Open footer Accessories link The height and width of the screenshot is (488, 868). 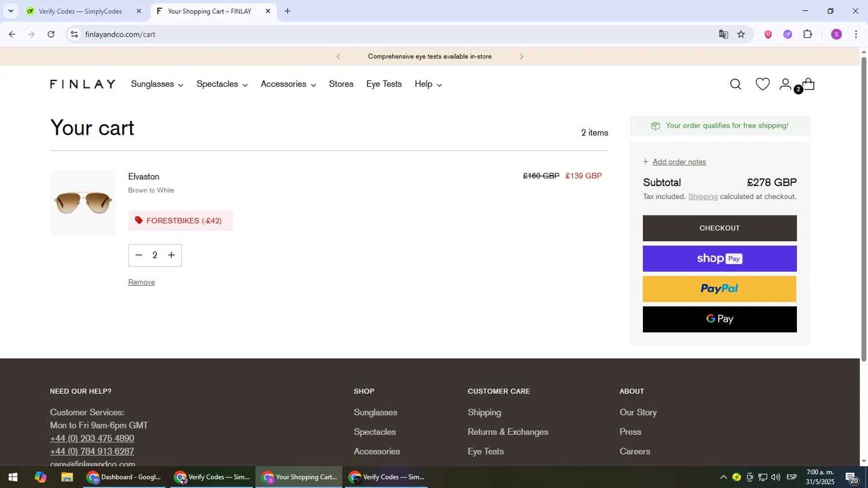tap(377, 452)
